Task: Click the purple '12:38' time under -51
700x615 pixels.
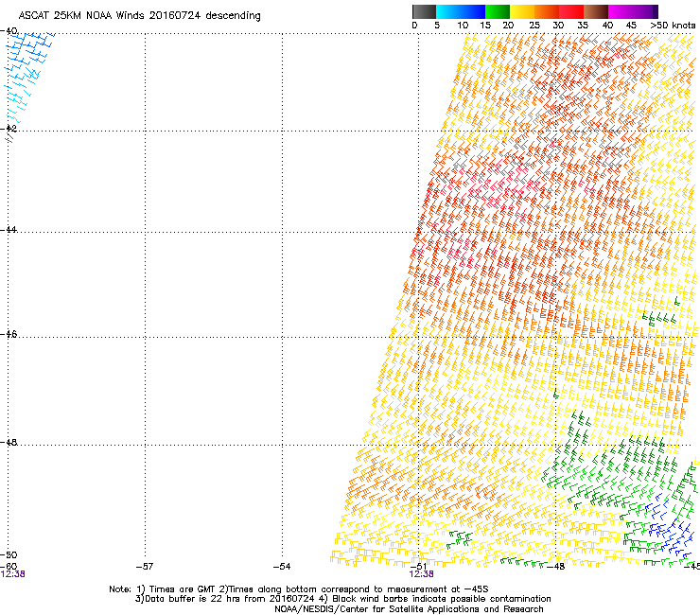Action: [x=421, y=574]
